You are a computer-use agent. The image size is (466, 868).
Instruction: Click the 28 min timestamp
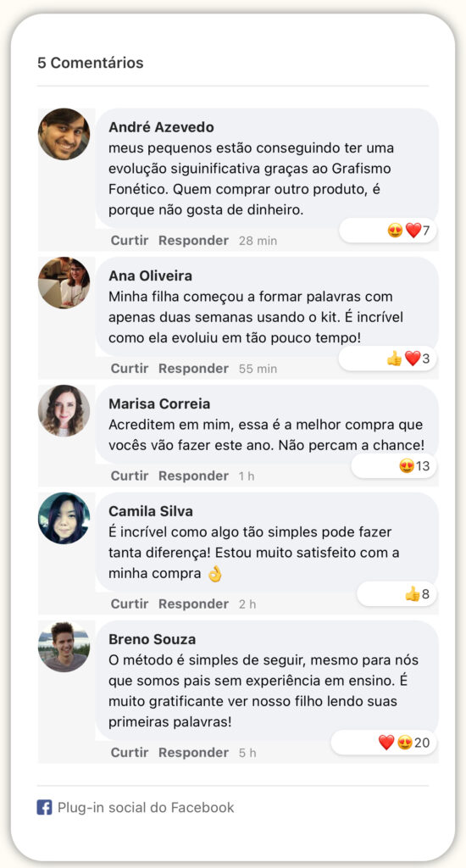click(258, 241)
